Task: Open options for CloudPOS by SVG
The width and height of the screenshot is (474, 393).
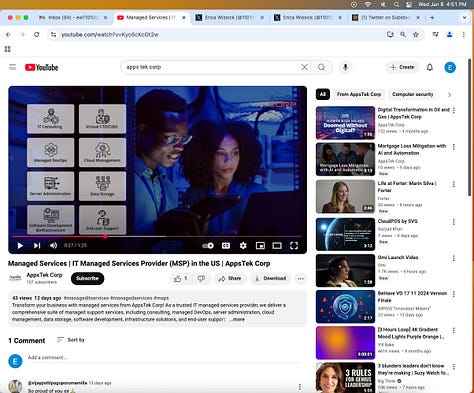Action: coord(454,222)
